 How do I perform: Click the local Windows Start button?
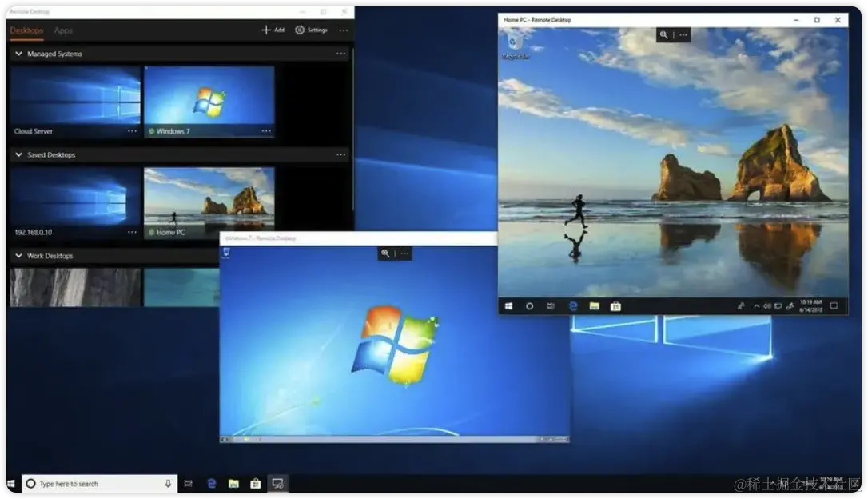pos(12,484)
